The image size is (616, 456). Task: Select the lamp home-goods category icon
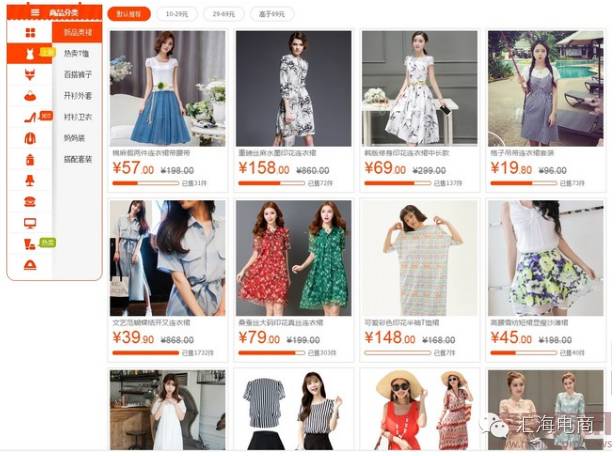pyautogui.click(x=30, y=181)
